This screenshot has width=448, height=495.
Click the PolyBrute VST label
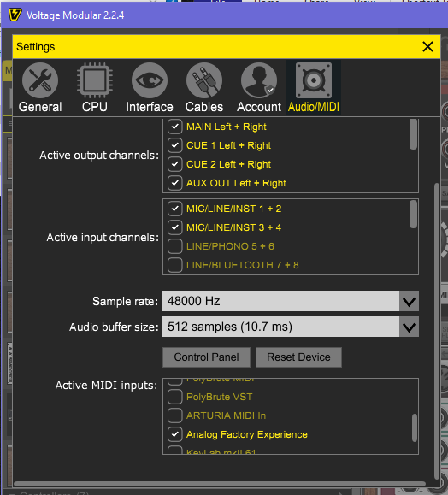coord(220,397)
